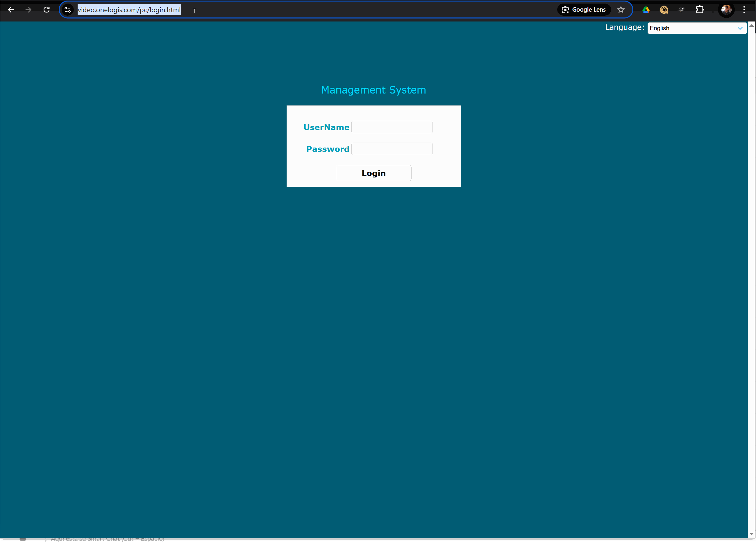This screenshot has height=542, width=756.
Task: Focus the Password input field
Action: (x=392, y=149)
